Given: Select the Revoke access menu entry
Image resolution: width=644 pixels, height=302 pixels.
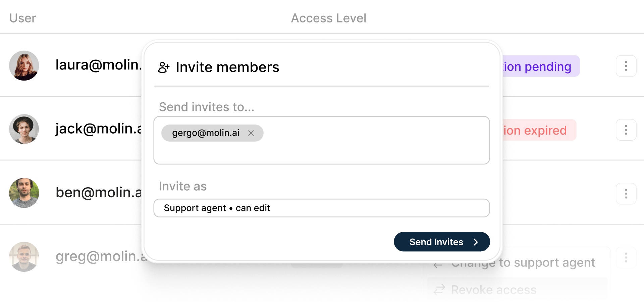Looking at the screenshot, I should (517, 289).
